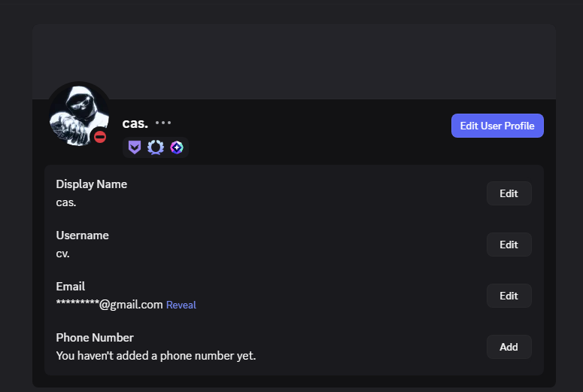Edit the Username
This screenshot has height=392, width=583.
[x=509, y=245]
